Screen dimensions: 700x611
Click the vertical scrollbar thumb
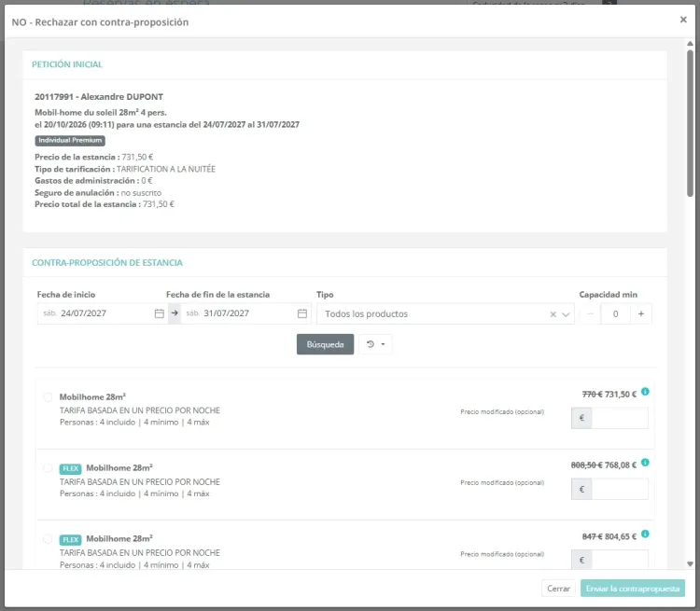pos(690,123)
